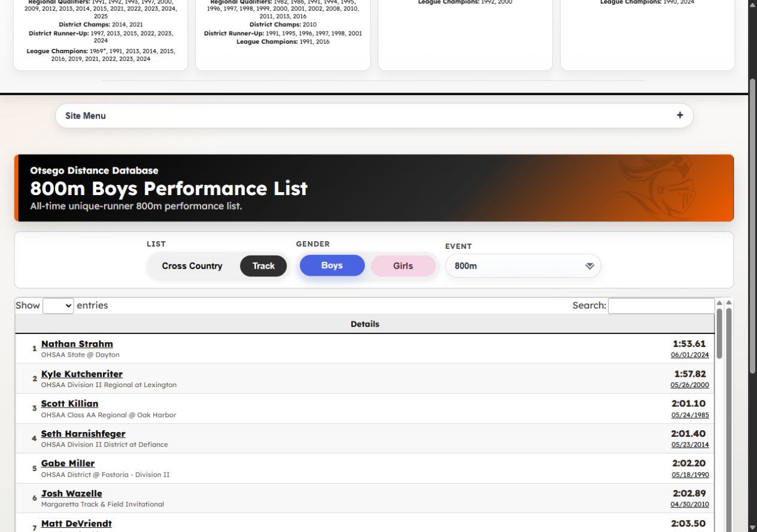Open Gabe Miller's runner profile
757x532 pixels.
pos(68,463)
